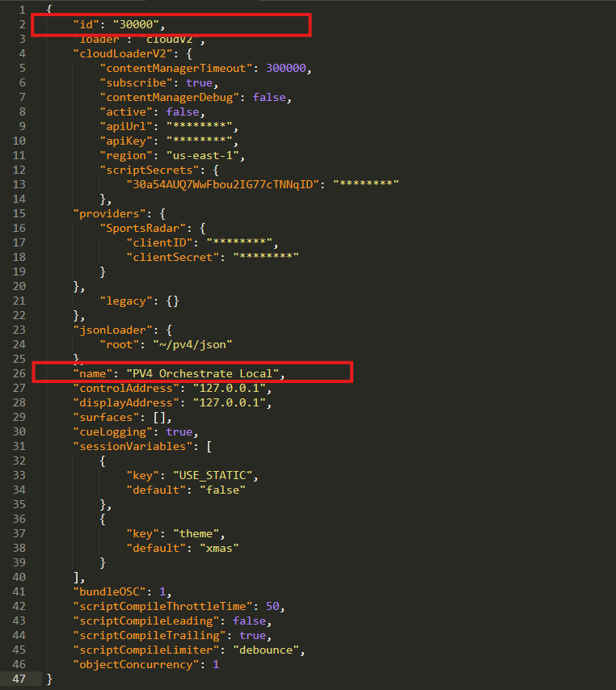Select the "debounce" value
Screen dimensions: 616x690
pos(266,650)
